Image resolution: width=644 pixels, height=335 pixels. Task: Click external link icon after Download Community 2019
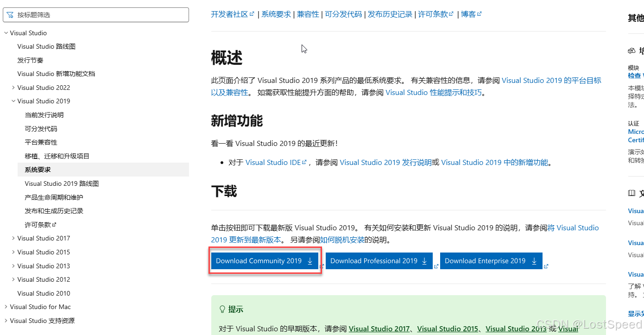point(322,266)
